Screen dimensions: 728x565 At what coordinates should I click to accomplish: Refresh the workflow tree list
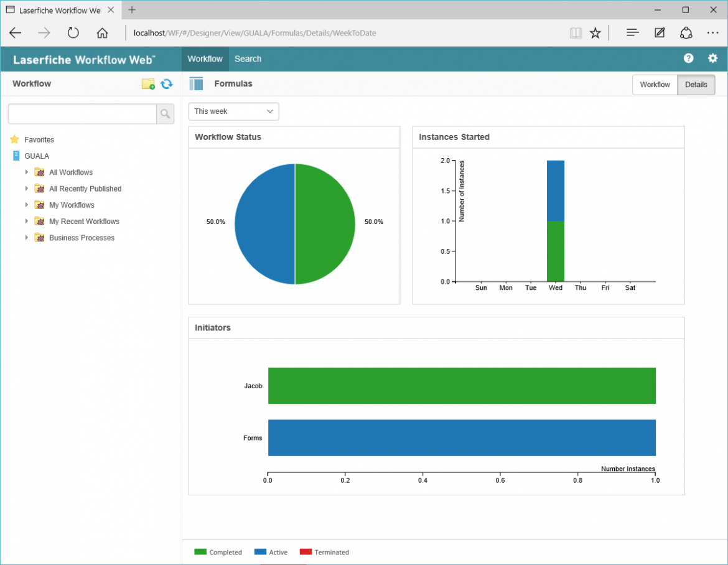pyautogui.click(x=166, y=84)
